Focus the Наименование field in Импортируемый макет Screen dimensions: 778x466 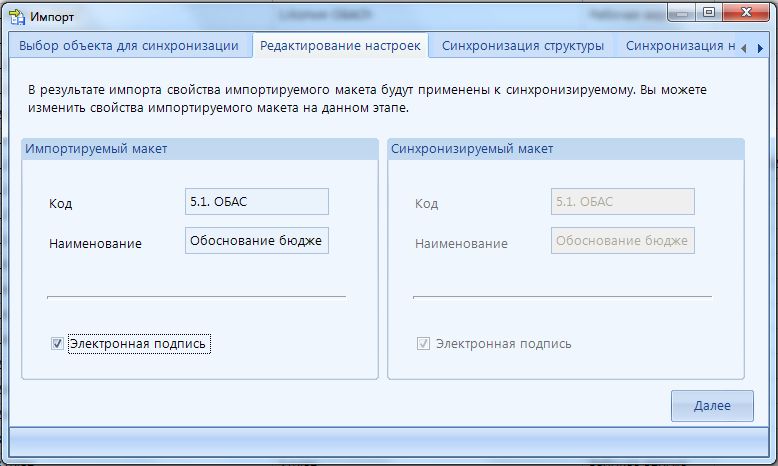256,241
